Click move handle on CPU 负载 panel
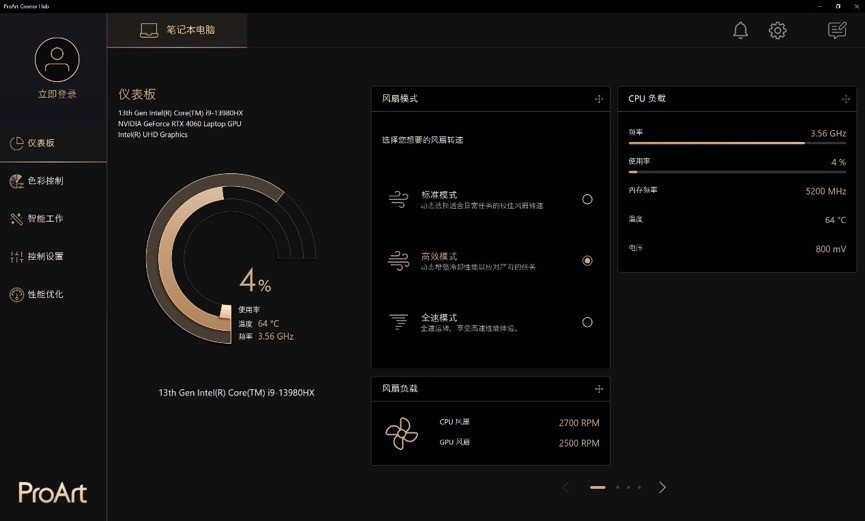The image size is (865, 521). (845, 99)
